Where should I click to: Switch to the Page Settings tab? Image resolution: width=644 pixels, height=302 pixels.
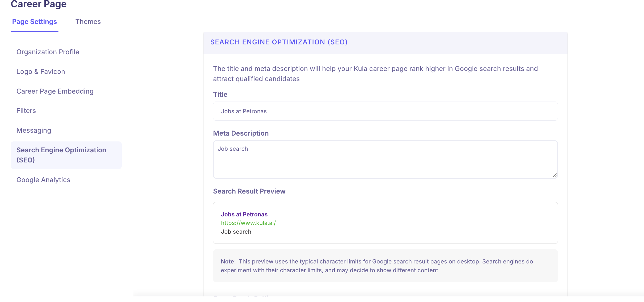pyautogui.click(x=35, y=22)
